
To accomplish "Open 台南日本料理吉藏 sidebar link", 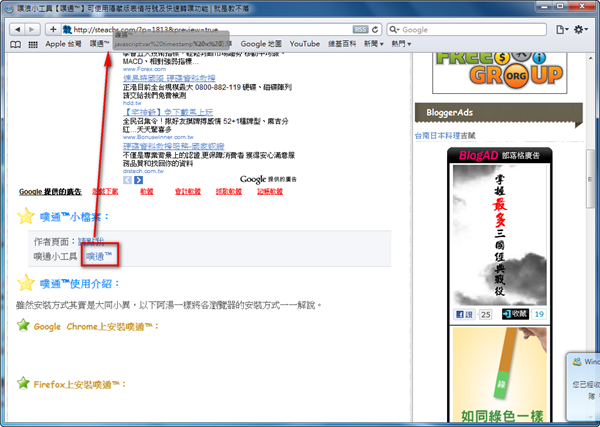I will 445,135.
